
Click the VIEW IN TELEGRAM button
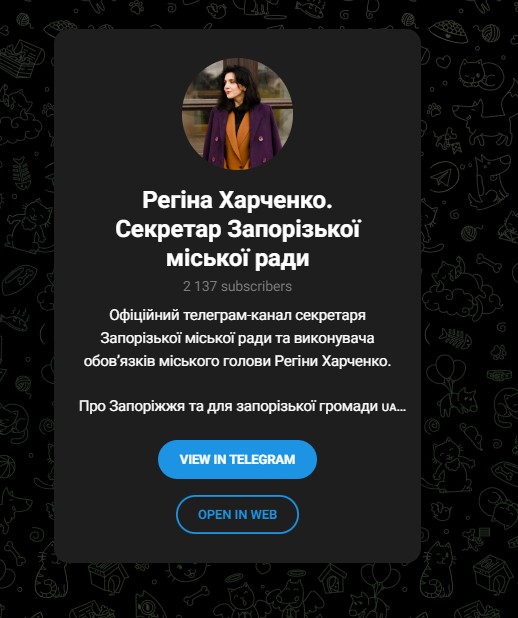tap(237, 460)
